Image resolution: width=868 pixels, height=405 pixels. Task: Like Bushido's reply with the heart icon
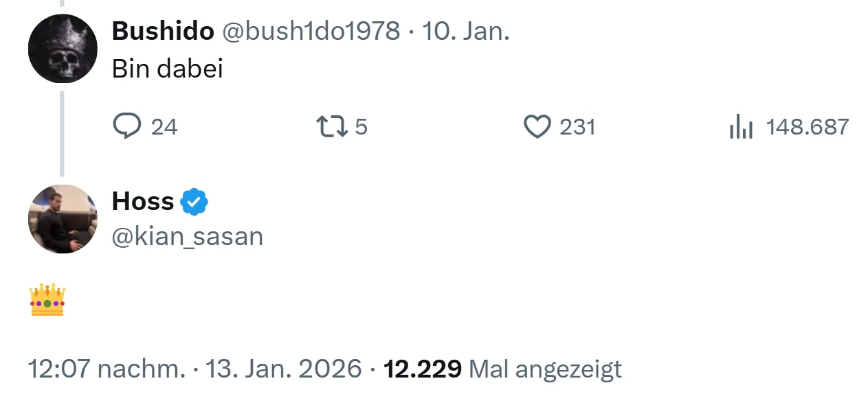click(537, 127)
